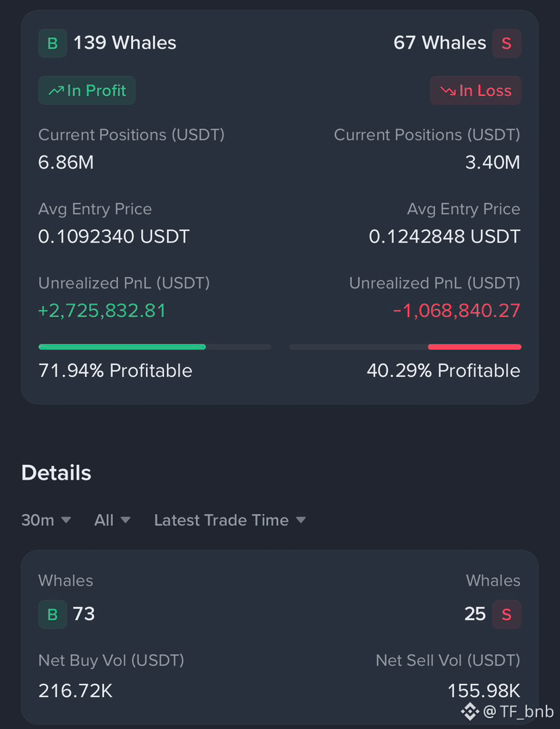Click the red S icon next to 25
The height and width of the screenshot is (729, 560).
coord(507,614)
